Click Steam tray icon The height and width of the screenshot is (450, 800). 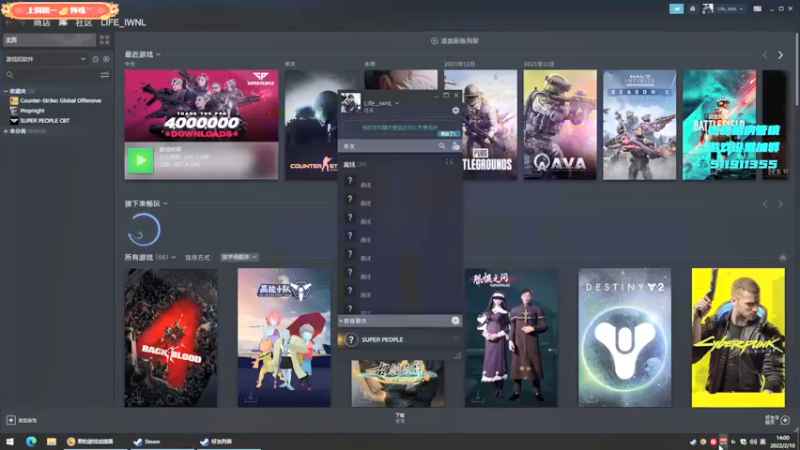[x=692, y=442]
